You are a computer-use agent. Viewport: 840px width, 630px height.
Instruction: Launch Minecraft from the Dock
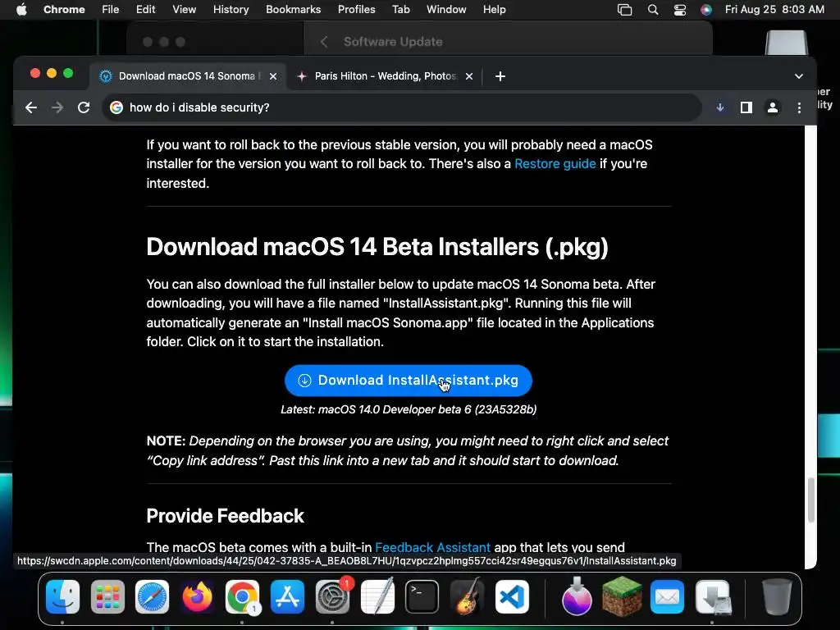(622, 597)
